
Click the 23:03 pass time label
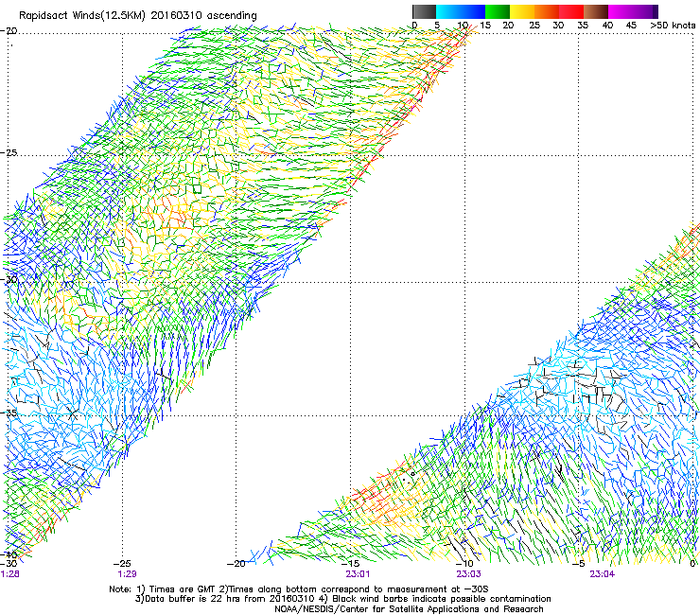tap(468, 574)
